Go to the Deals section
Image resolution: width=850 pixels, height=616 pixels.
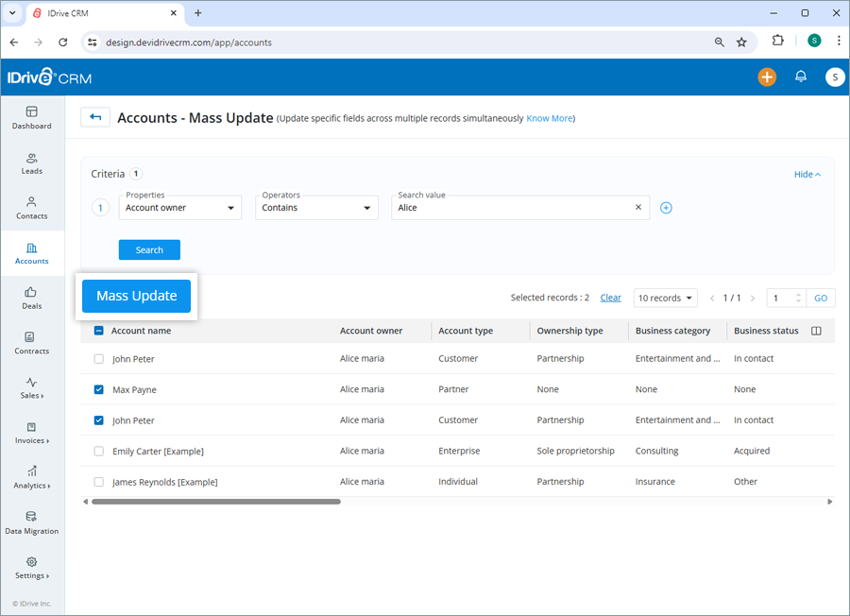(31, 299)
